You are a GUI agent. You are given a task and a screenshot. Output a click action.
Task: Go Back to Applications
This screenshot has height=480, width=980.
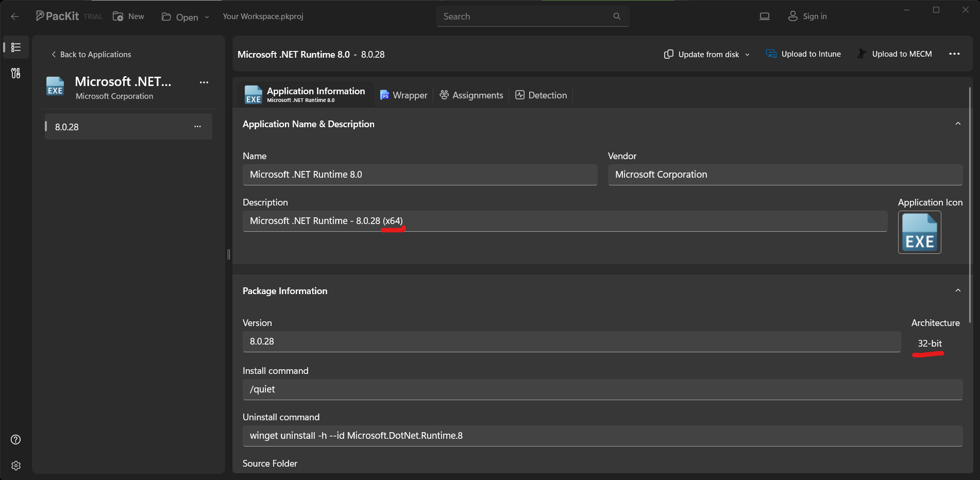91,55
